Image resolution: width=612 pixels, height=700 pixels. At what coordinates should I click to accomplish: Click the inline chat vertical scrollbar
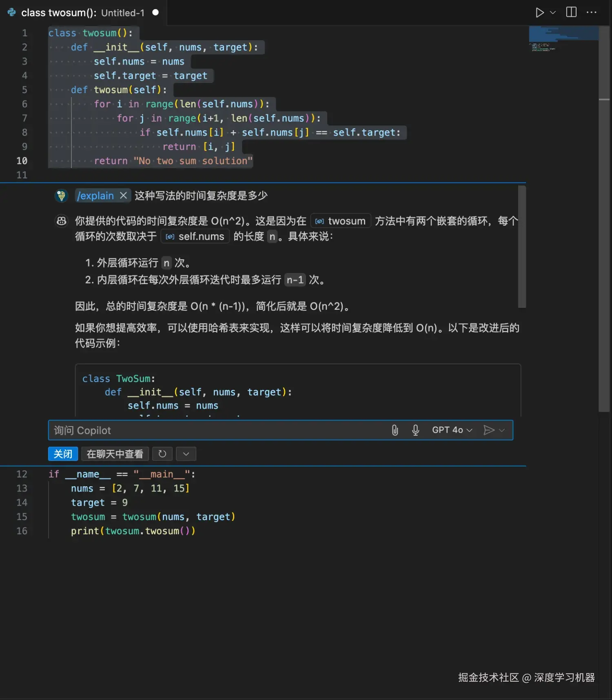522,247
